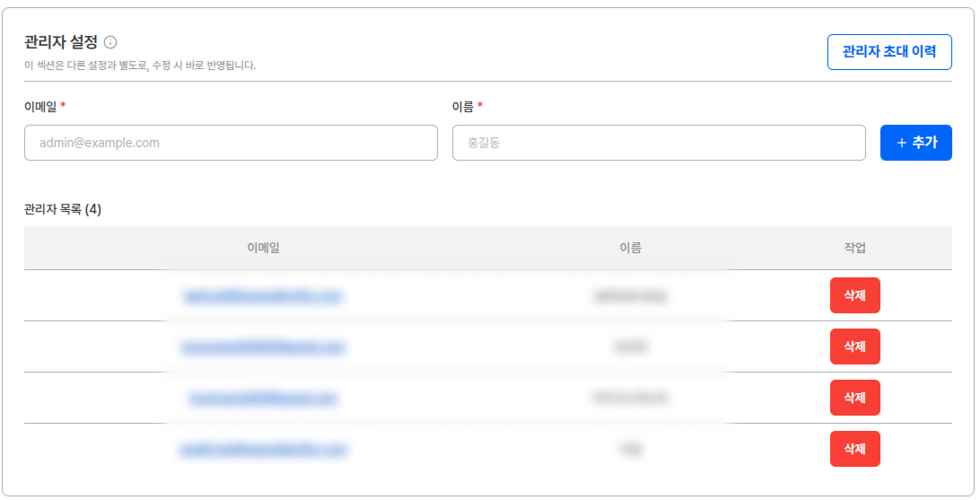Click 삭제 in the first admin row
The image size is (980, 500).
[854, 295]
